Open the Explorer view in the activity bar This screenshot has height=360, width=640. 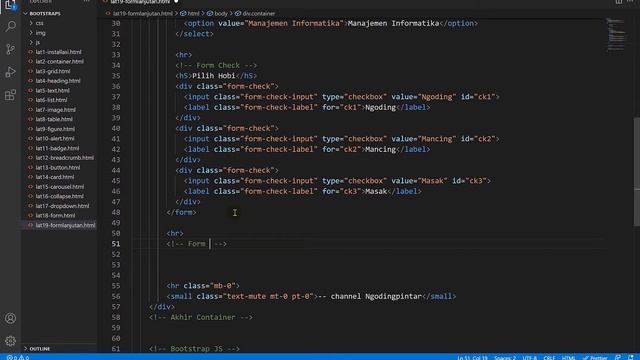click(x=11, y=5)
